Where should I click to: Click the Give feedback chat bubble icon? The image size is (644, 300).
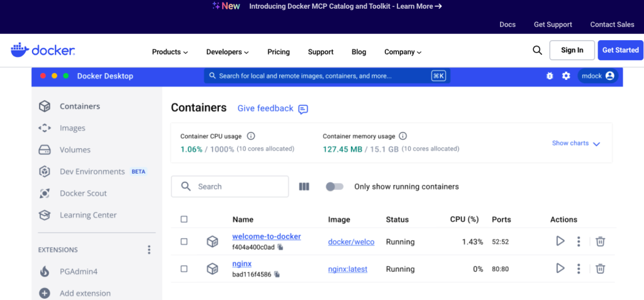[x=303, y=109]
